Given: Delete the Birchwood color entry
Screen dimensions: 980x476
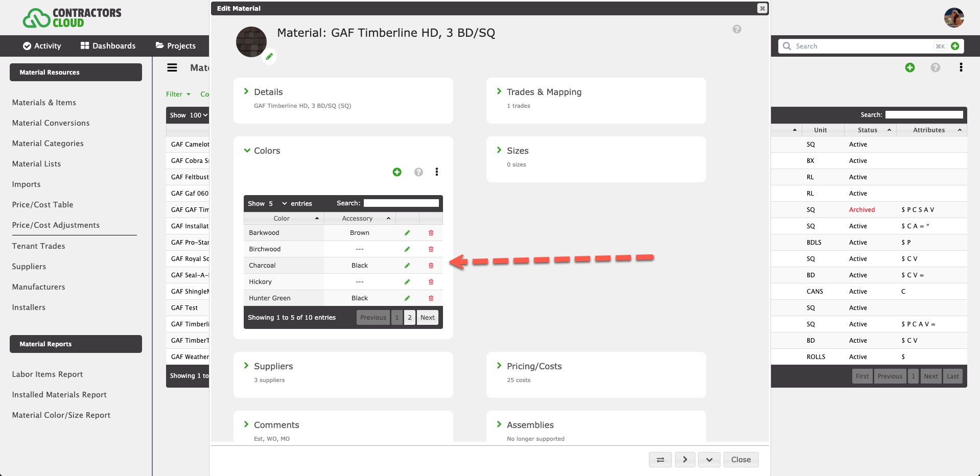Looking at the screenshot, I should (x=431, y=249).
